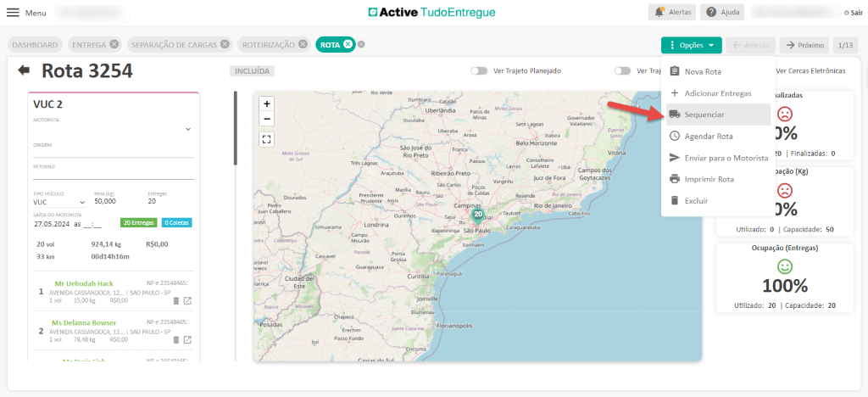
Task: Select Excluir in the options menu
Action: point(719,201)
